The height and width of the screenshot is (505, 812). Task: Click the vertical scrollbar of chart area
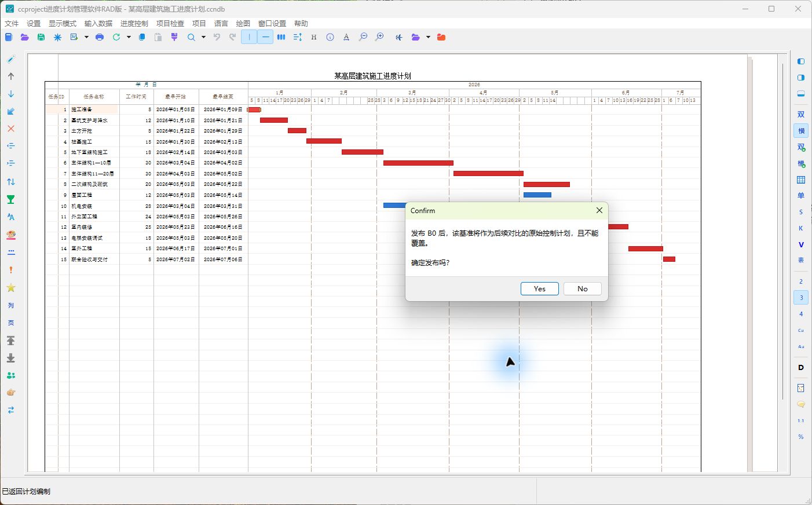pos(782,232)
